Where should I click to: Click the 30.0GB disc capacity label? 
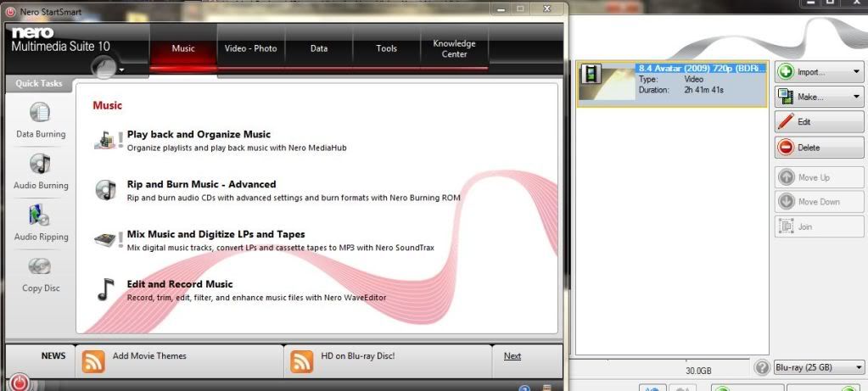point(698,370)
